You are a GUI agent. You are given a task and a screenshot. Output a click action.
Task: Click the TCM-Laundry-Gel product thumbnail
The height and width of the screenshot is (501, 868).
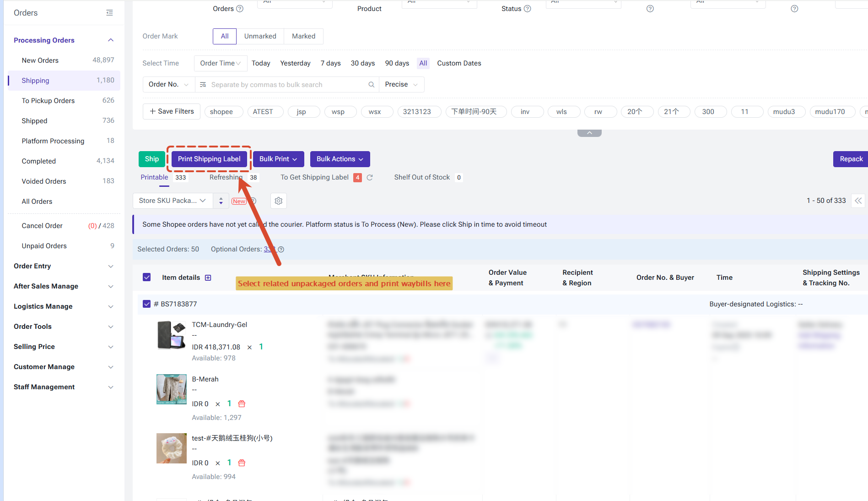[x=172, y=335]
